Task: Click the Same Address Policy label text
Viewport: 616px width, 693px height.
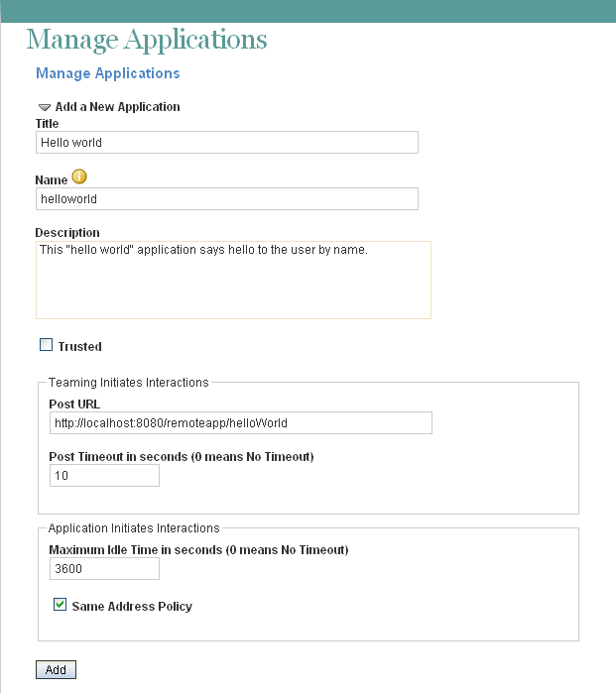Action: (132, 607)
